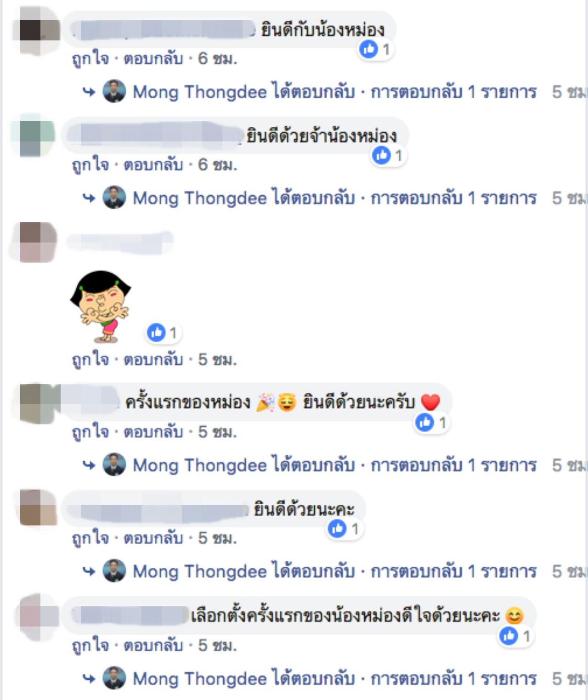Open like count on เลือกตั้งครั้งแรก comment
The image size is (588, 700).
pos(516,636)
